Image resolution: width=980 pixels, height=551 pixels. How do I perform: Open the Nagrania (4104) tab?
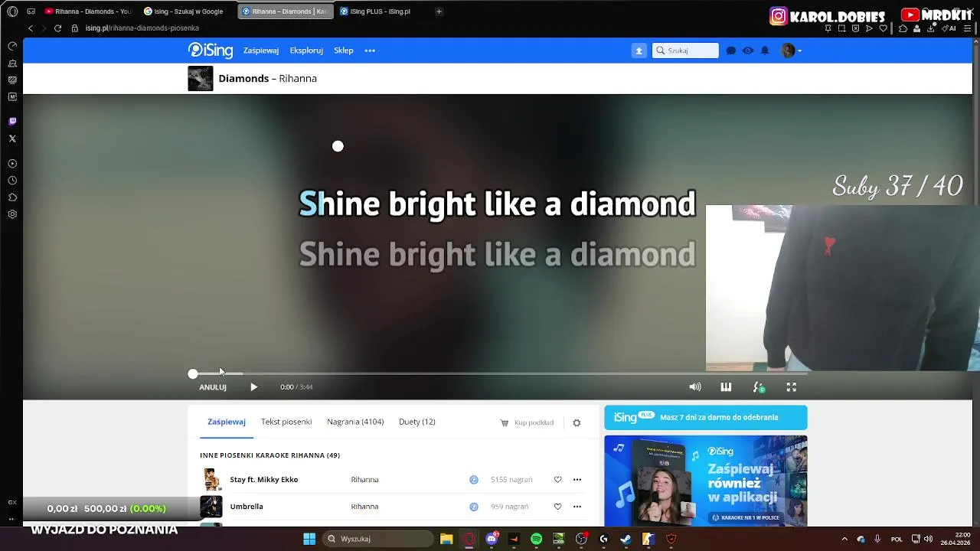point(355,422)
